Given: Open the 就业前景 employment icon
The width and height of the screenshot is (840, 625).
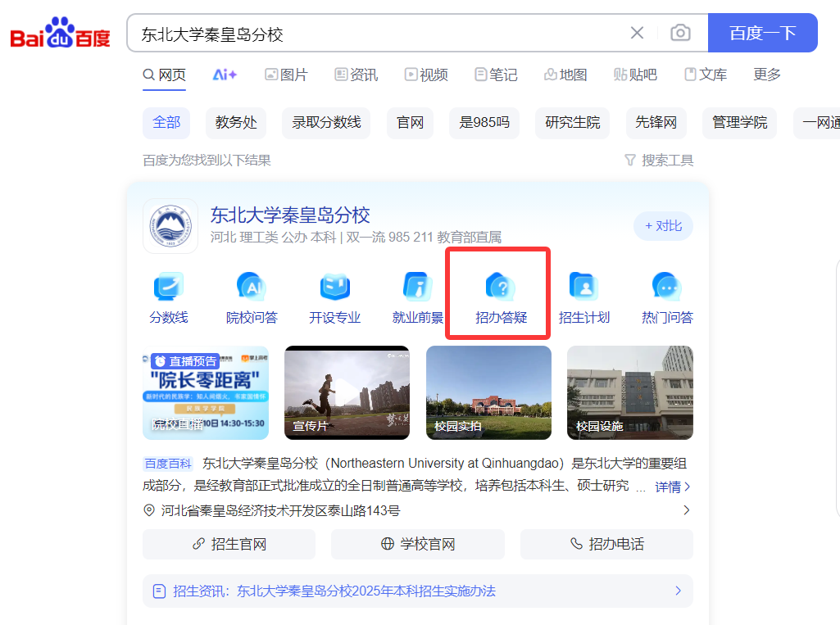Looking at the screenshot, I should point(418,288).
